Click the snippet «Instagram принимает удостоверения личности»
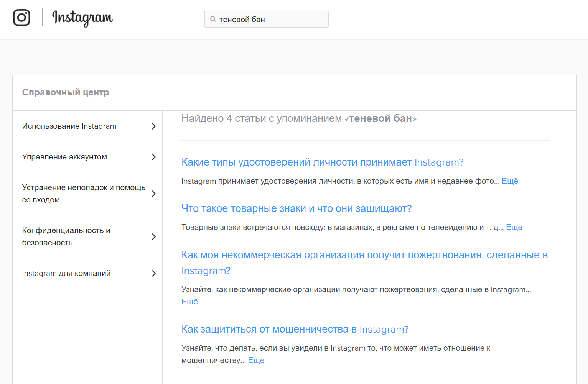 (341, 181)
